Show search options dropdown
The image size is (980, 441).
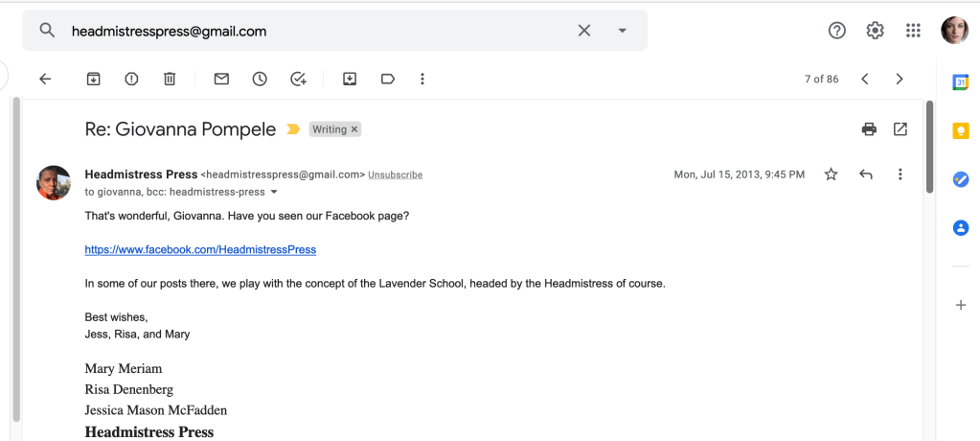[623, 31]
